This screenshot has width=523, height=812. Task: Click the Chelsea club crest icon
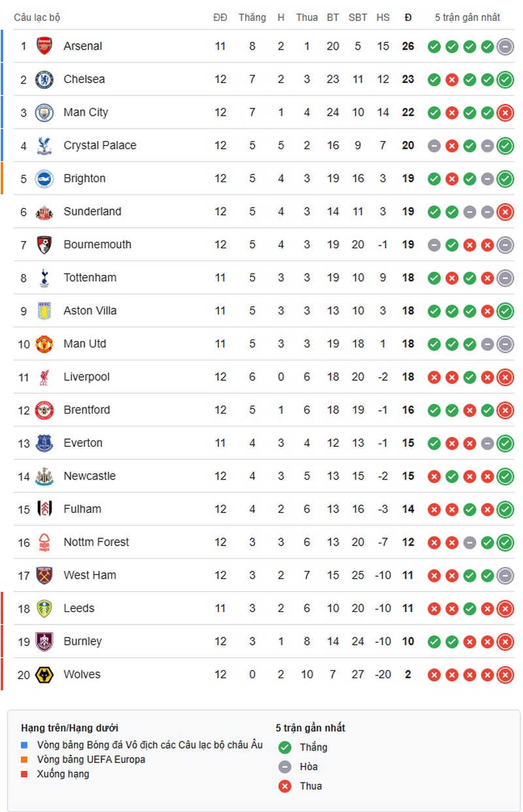coord(44,79)
